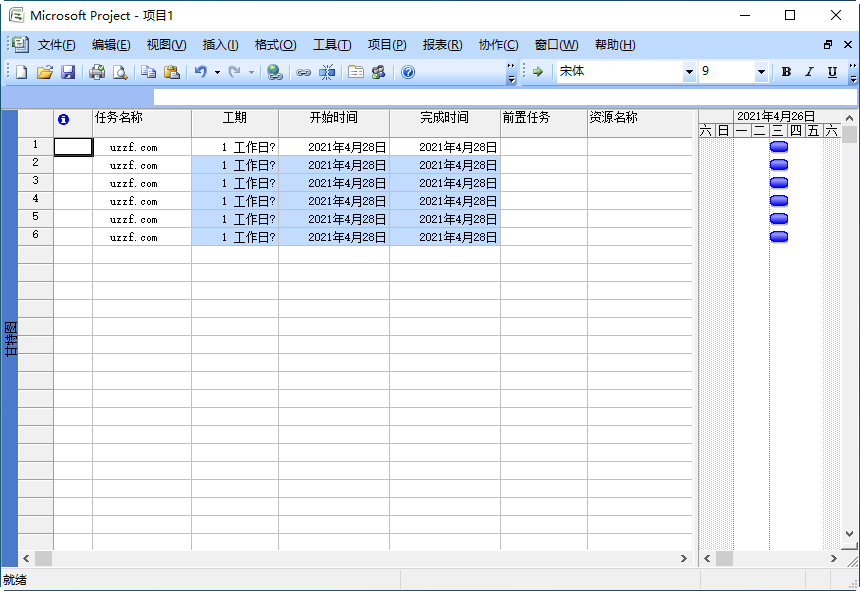The width and height of the screenshot is (860, 591).
Task: Open the 报表(R) menu
Action: pyautogui.click(x=442, y=45)
